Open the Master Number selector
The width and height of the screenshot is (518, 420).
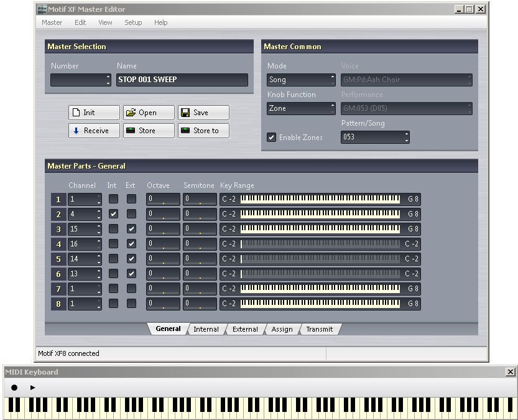pos(81,80)
